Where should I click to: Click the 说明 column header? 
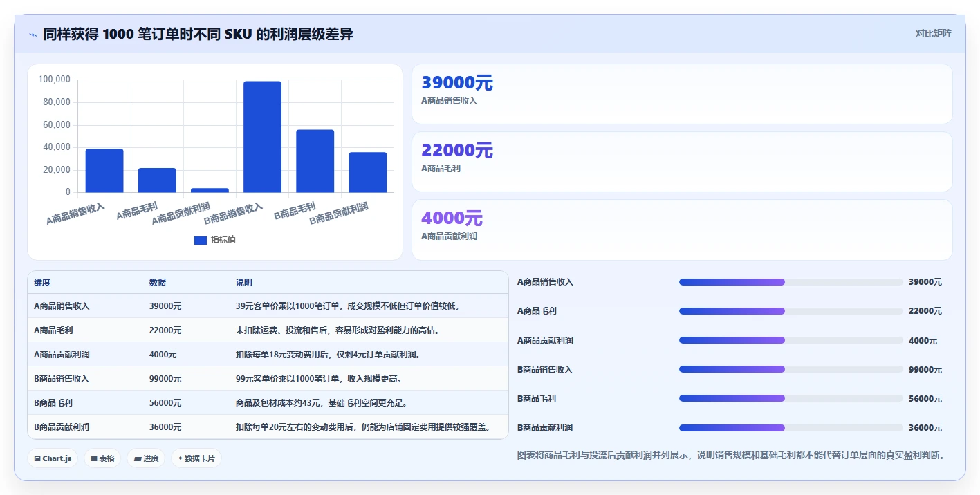(244, 283)
